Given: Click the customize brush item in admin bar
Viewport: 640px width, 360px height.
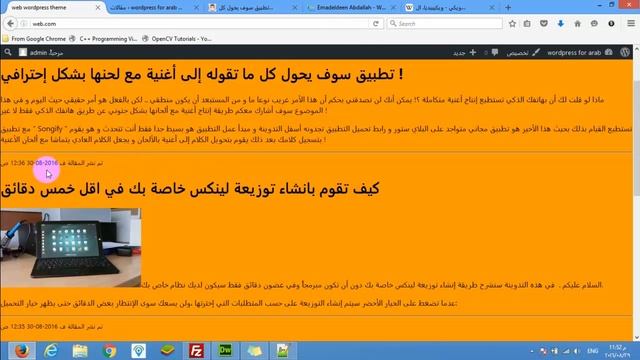Looking at the screenshot, I should pos(523,52).
